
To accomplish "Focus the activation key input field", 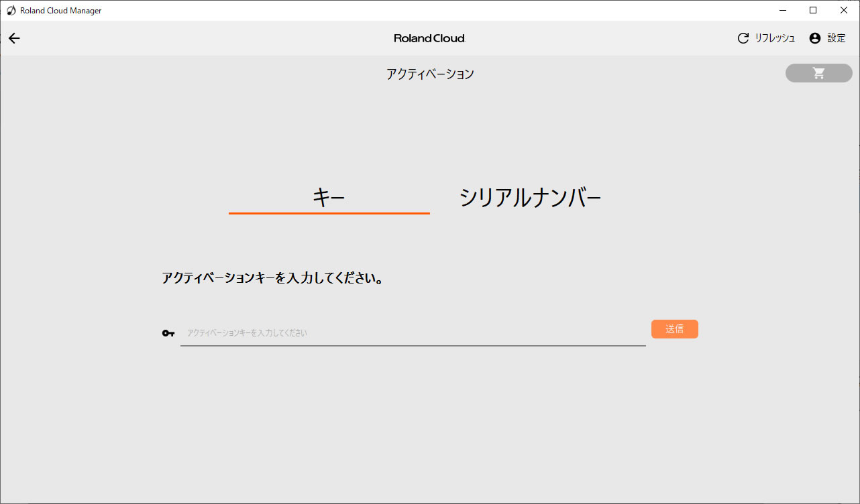I will pyautogui.click(x=413, y=333).
